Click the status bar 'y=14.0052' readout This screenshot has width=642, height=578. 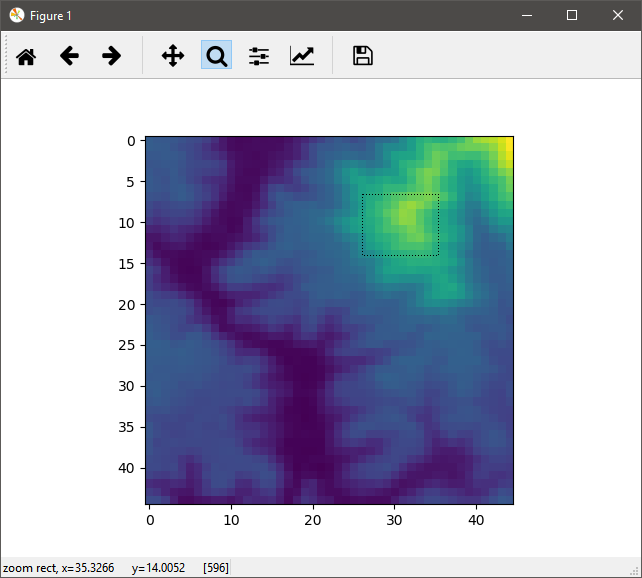pyautogui.click(x=158, y=568)
